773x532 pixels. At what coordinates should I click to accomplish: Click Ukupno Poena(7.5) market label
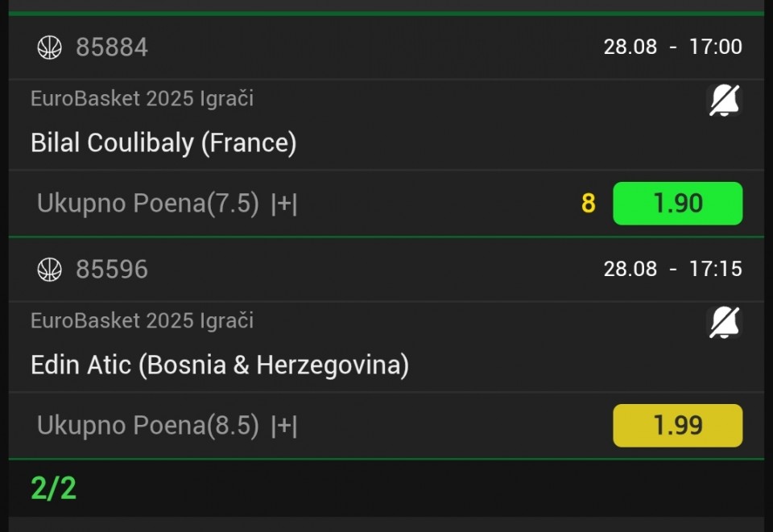(x=148, y=204)
